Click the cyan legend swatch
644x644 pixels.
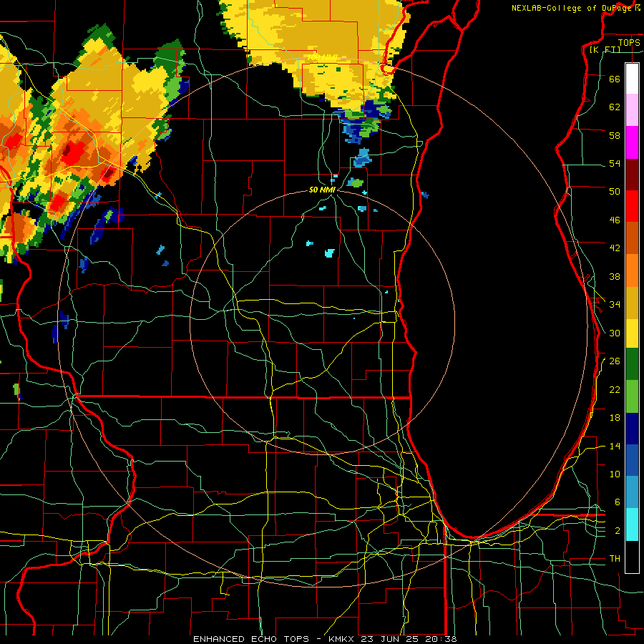pos(632,525)
